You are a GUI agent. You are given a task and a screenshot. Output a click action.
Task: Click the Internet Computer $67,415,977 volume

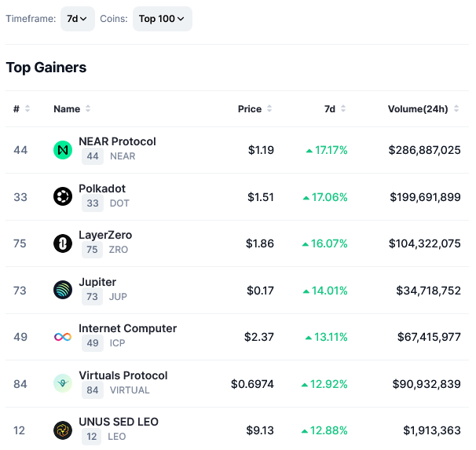(x=427, y=337)
